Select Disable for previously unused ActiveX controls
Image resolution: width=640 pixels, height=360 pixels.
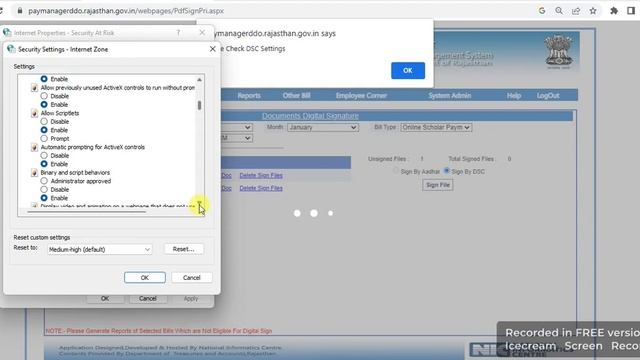[44, 96]
